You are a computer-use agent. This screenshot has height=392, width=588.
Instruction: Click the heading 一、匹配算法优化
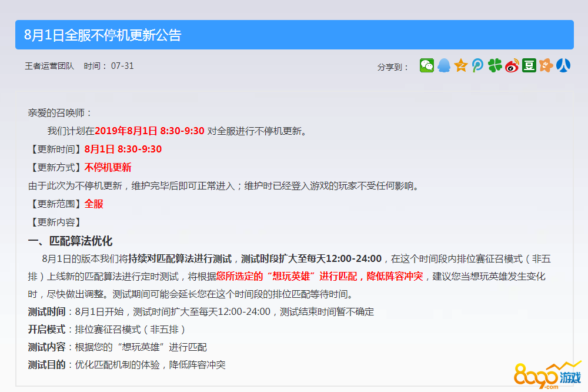pos(70,241)
